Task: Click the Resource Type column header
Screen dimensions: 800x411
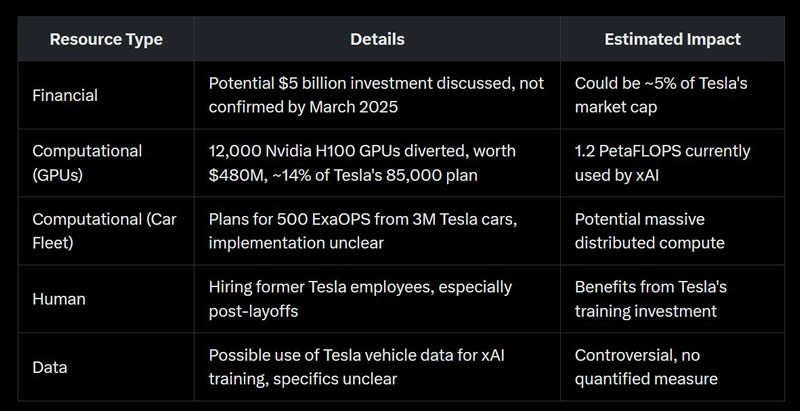Action: point(106,39)
